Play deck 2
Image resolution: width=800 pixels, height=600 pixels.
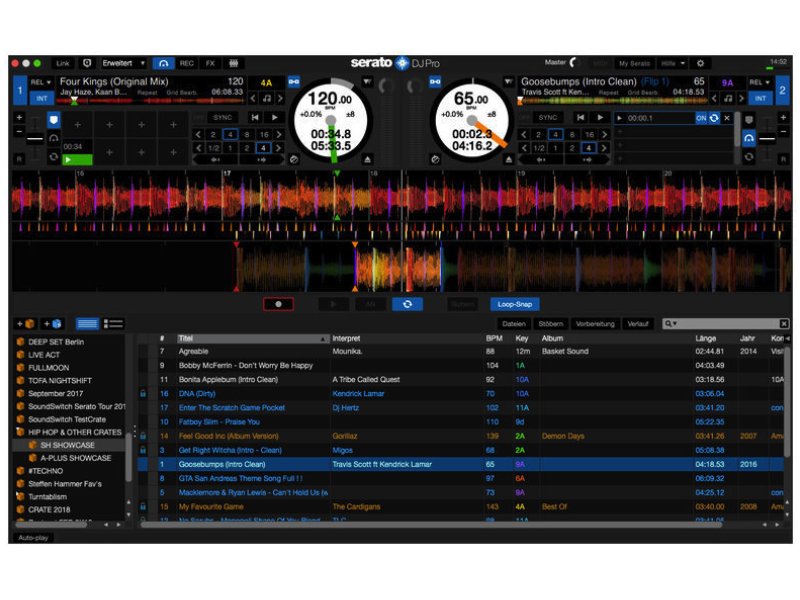point(600,117)
